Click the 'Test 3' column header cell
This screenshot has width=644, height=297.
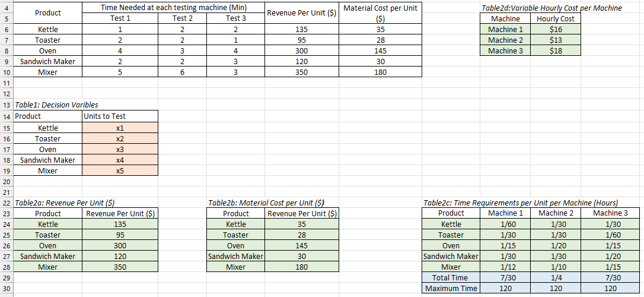pos(236,18)
